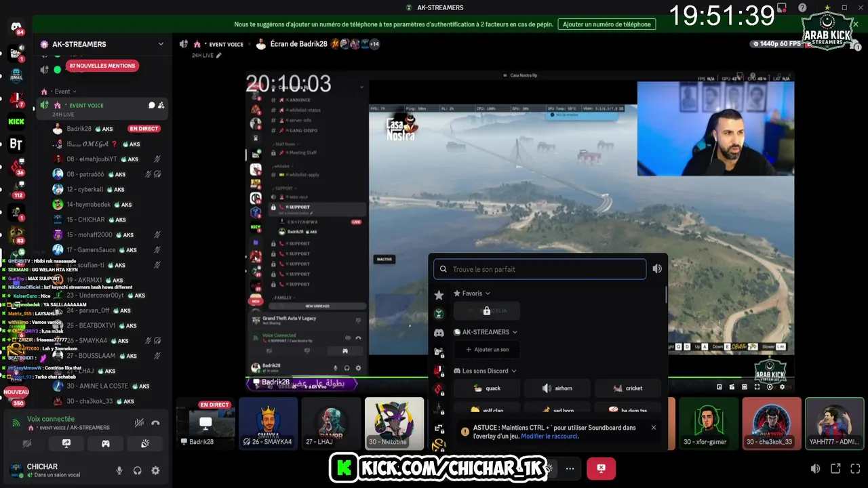
Task: Adjust soundboard volume speaker icon
Action: point(657,269)
